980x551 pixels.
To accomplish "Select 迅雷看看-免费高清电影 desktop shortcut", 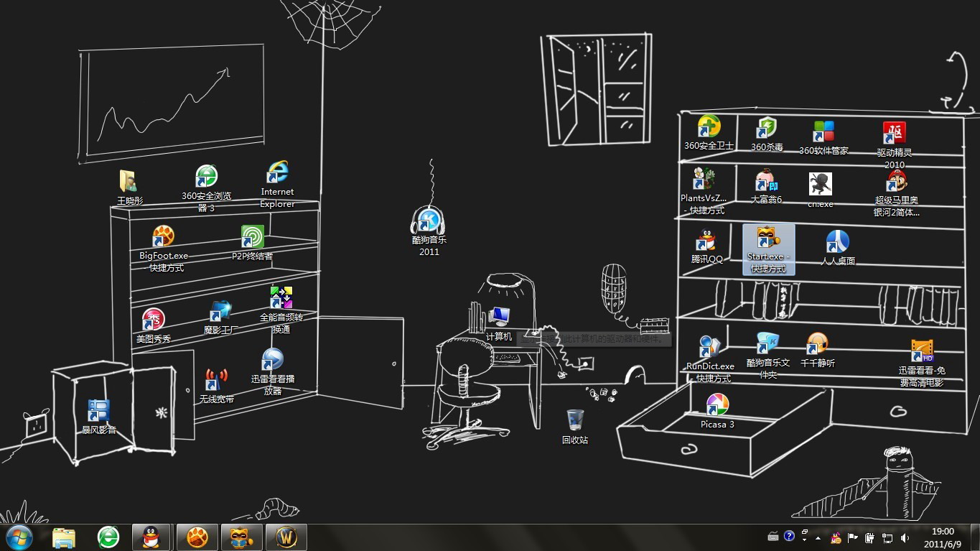I will pos(922,363).
